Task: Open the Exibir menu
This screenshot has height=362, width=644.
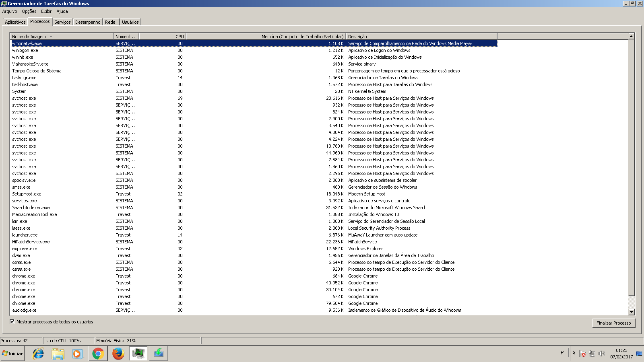Action: point(46,11)
